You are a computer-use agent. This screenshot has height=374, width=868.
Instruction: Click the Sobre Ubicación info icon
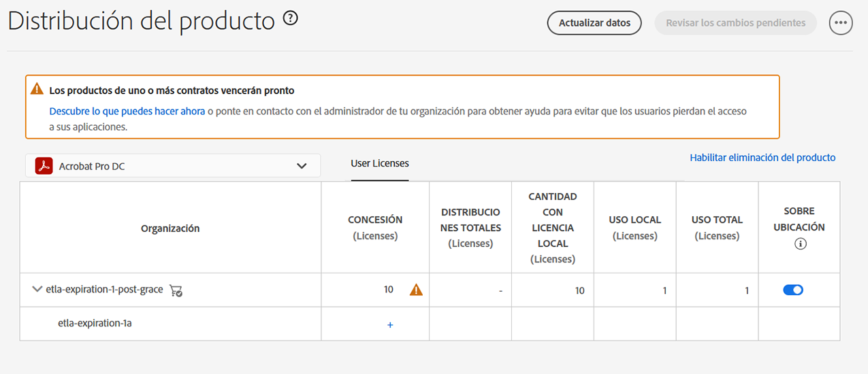(800, 244)
